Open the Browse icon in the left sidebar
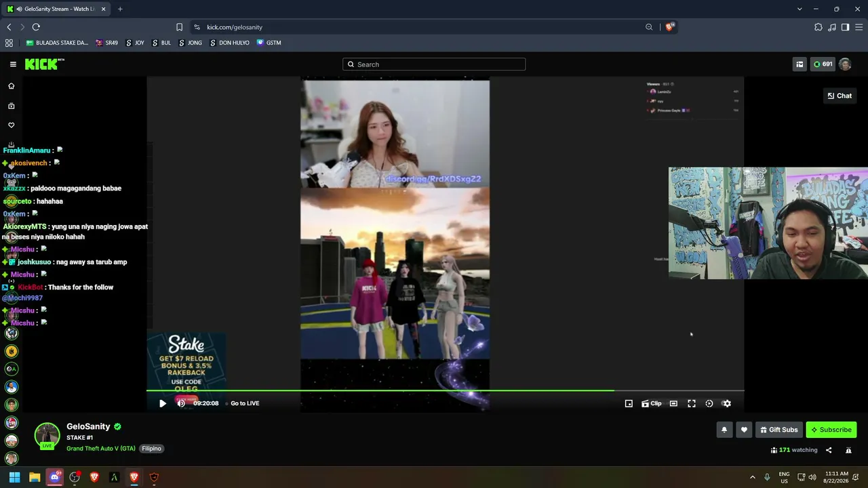The height and width of the screenshot is (488, 868). click(x=11, y=106)
